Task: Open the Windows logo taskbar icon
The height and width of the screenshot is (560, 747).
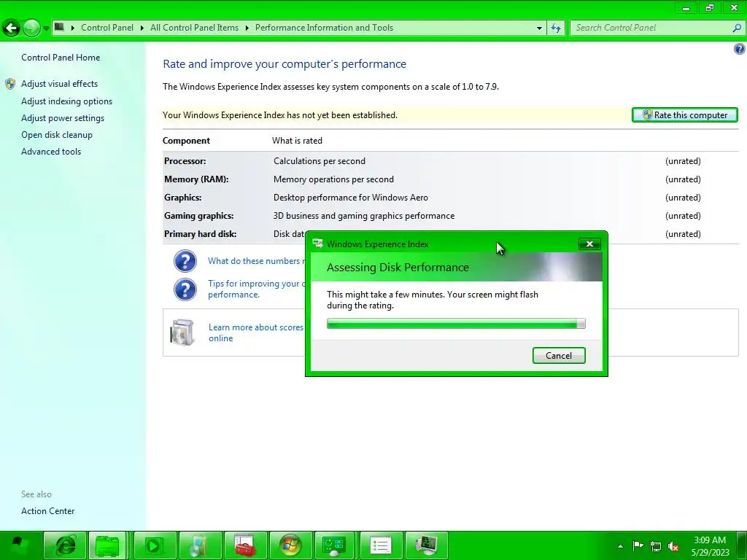Action: pyautogui.click(x=290, y=545)
